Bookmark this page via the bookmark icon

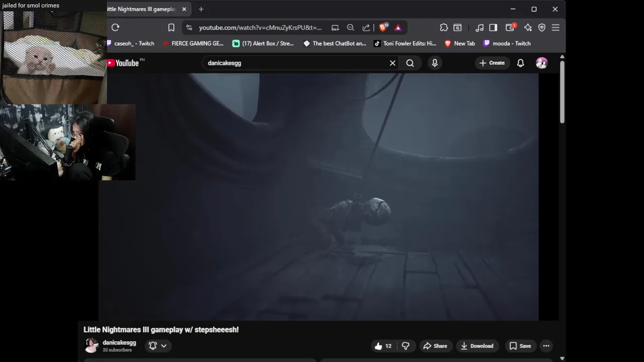tap(171, 28)
